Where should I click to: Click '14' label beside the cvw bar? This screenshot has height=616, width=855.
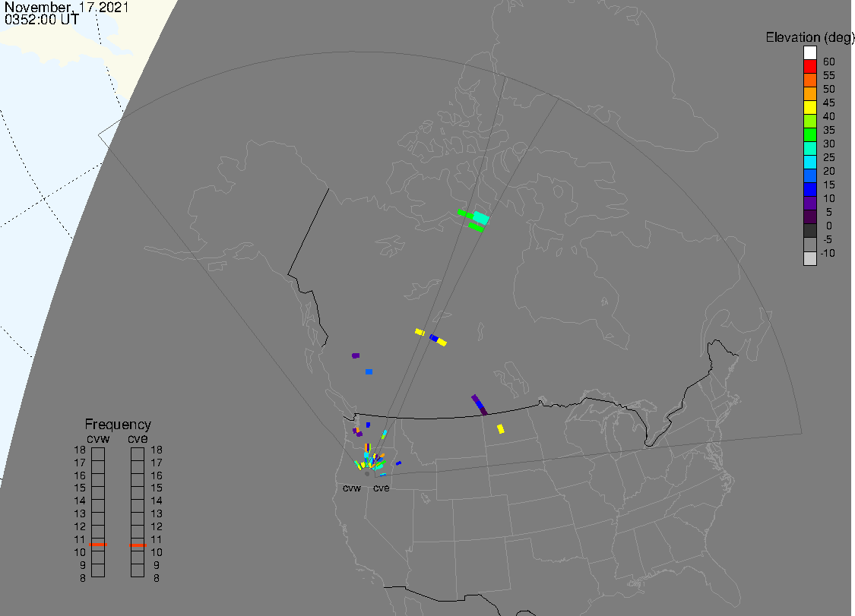80,501
